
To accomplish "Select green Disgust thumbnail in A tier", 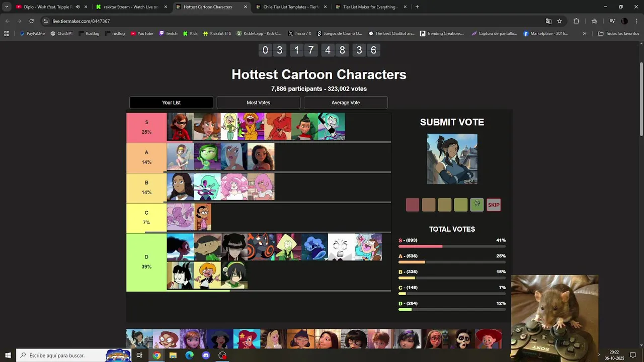I will [207, 157].
